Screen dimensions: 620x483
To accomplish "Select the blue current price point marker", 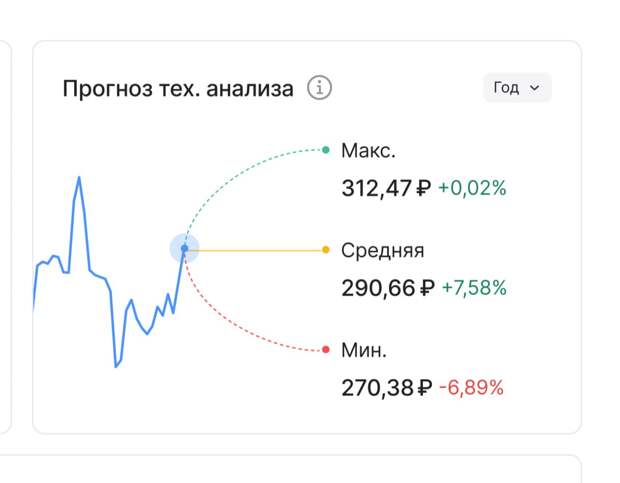I will click(184, 248).
